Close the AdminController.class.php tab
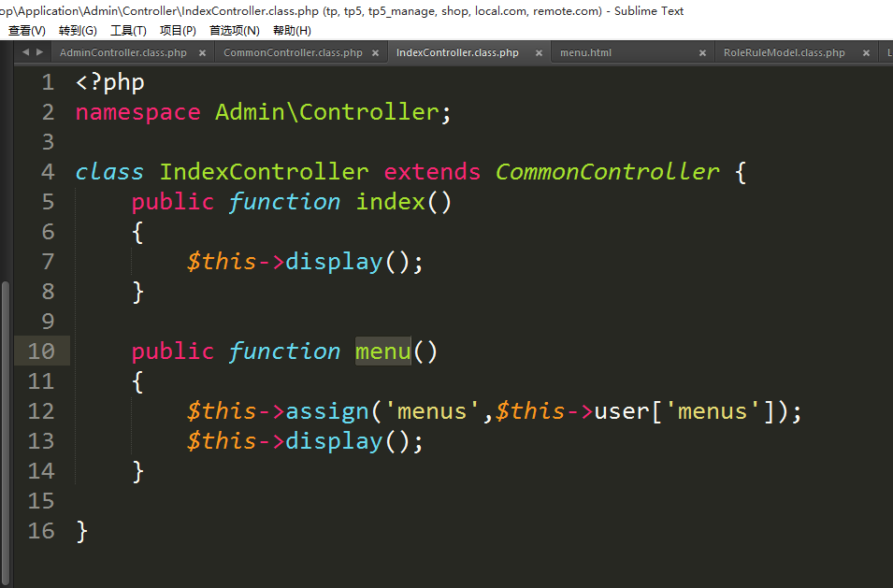This screenshot has width=893, height=588. click(202, 53)
